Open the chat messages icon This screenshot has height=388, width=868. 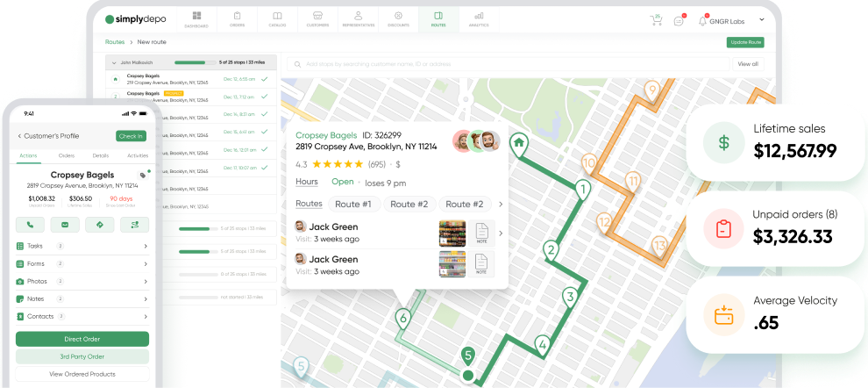tap(679, 20)
